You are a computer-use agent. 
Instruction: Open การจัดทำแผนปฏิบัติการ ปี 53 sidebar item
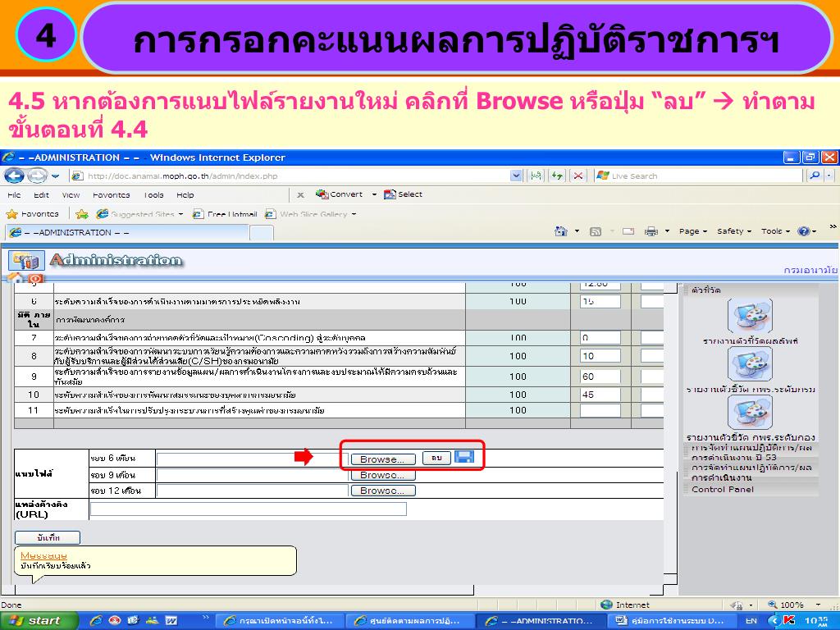click(751, 452)
